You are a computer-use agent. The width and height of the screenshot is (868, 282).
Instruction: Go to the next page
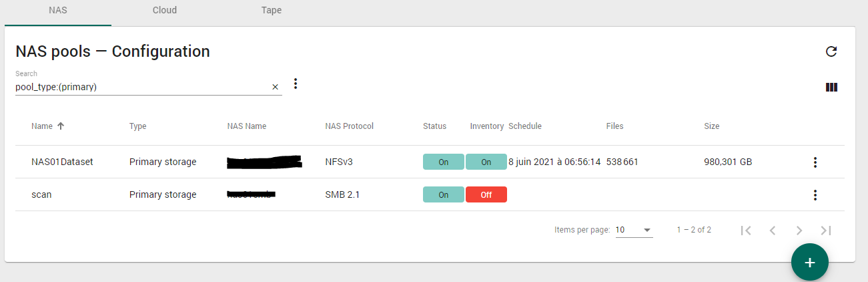pyautogui.click(x=799, y=231)
